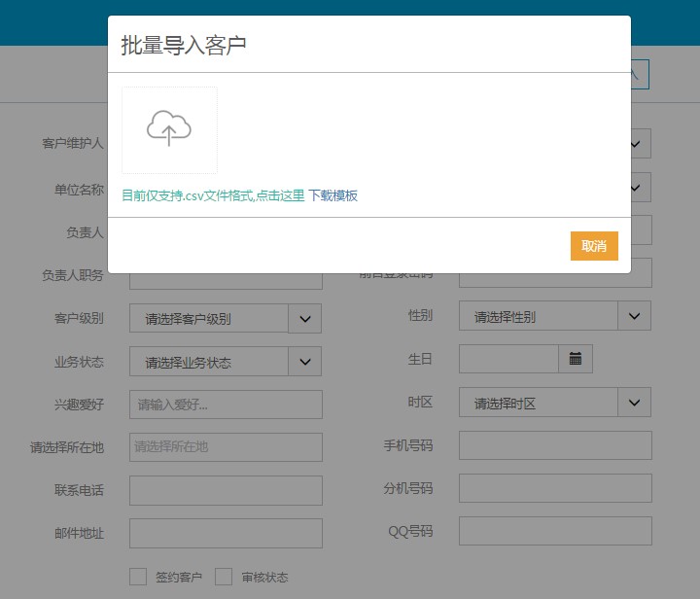
Task: Click the 负责人职务 input field
Action: tap(226, 281)
